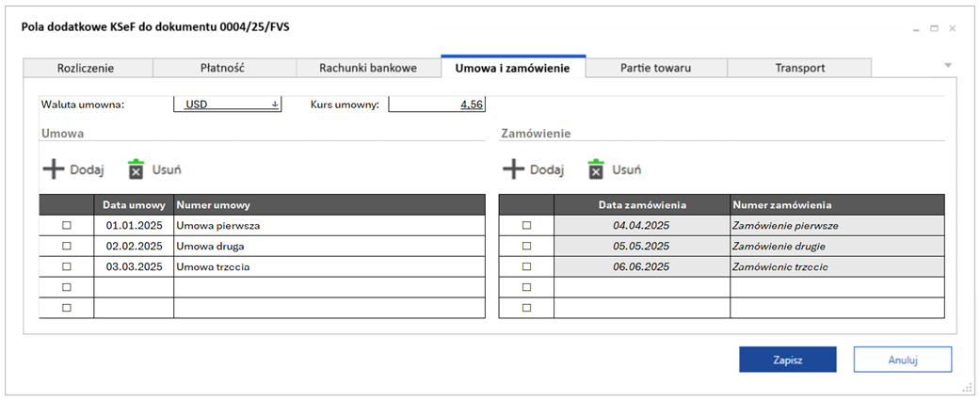Go to the Transport tab
The image size is (980, 401).
pos(799,68)
